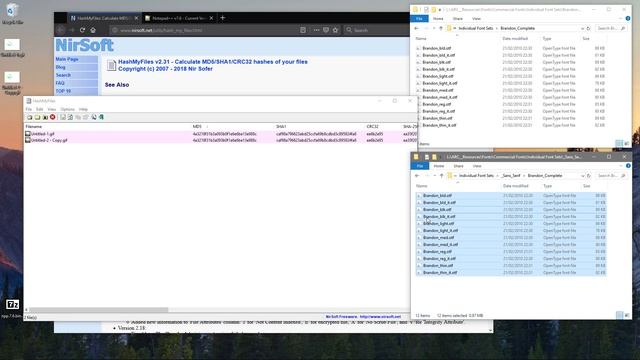
Task: Select Brandon_thin_it.otf in lower Explorer window
Action: tap(440, 272)
